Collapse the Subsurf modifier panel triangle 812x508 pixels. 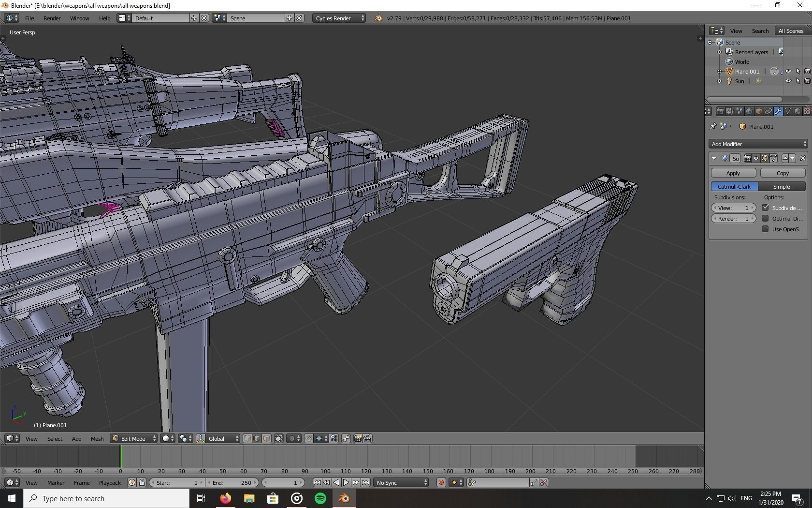[714, 158]
